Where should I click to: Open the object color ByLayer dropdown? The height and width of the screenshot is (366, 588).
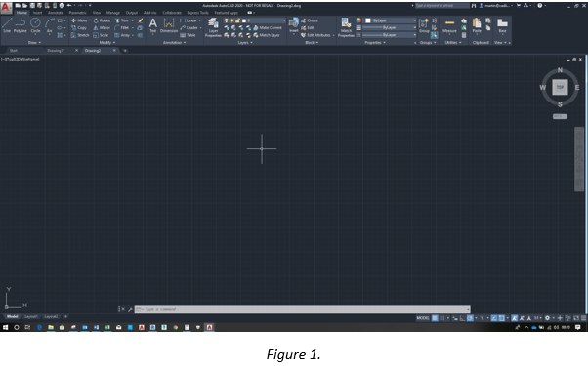pyautogui.click(x=391, y=20)
